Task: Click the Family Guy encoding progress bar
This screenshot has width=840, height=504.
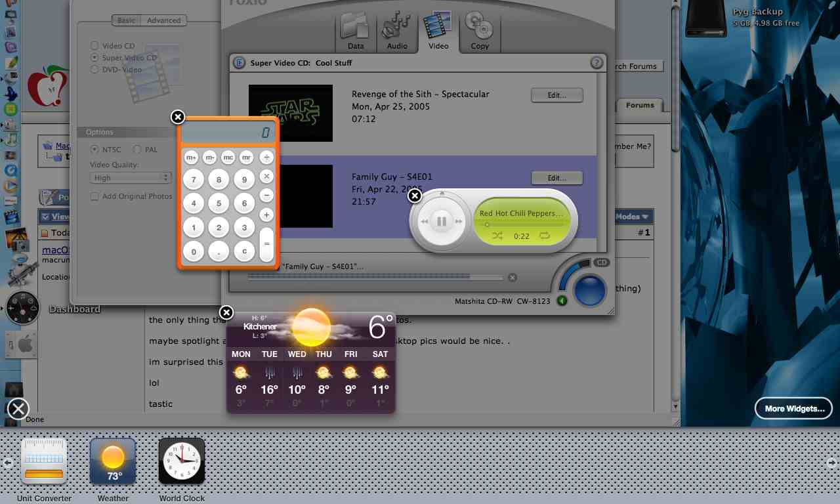Action: (x=376, y=278)
